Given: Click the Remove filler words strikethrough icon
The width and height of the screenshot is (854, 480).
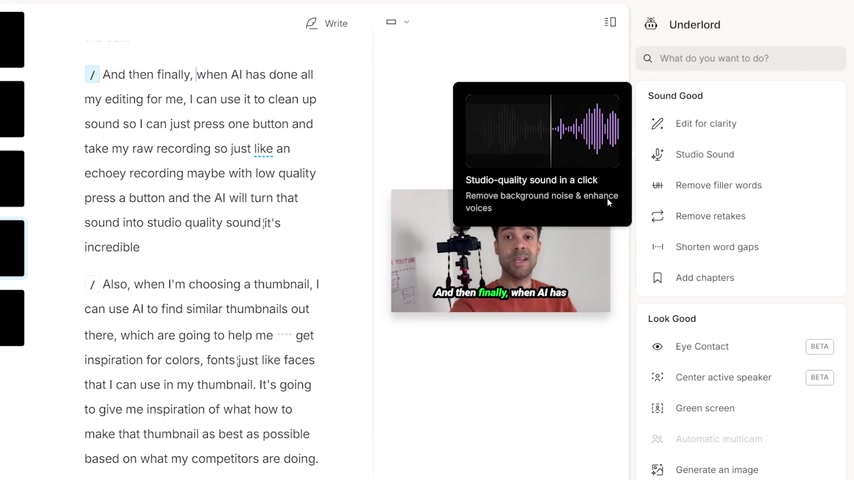Looking at the screenshot, I should click(657, 185).
